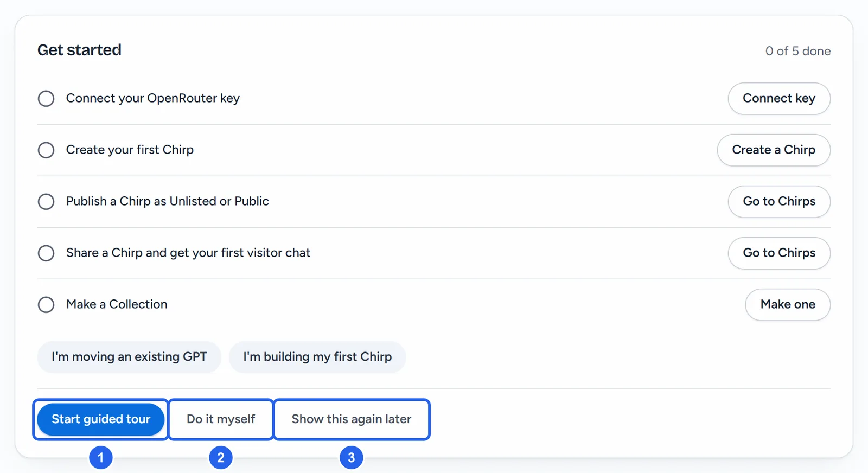868x473 pixels.
Task: Tick the Share a Chirp step circle
Action: 46,253
